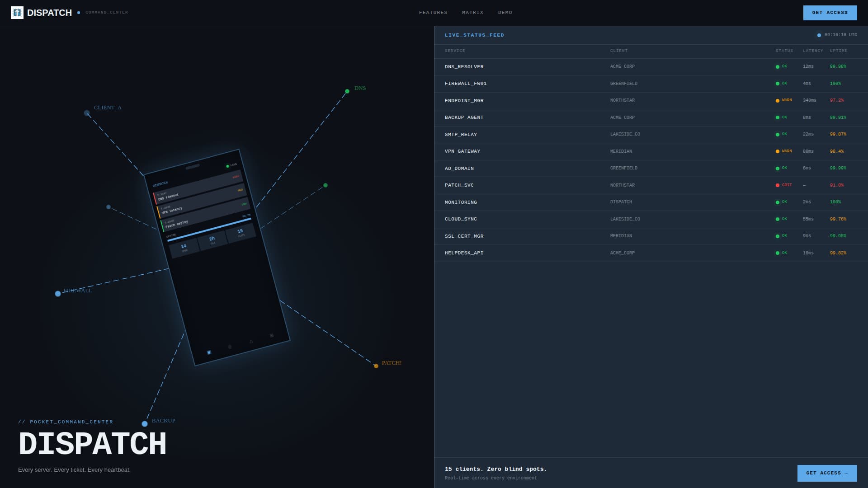This screenshot has width=868, height=488.
Task: Click LAKESIDE_CO client in SMTP_RELAY row
Action: coord(625,134)
